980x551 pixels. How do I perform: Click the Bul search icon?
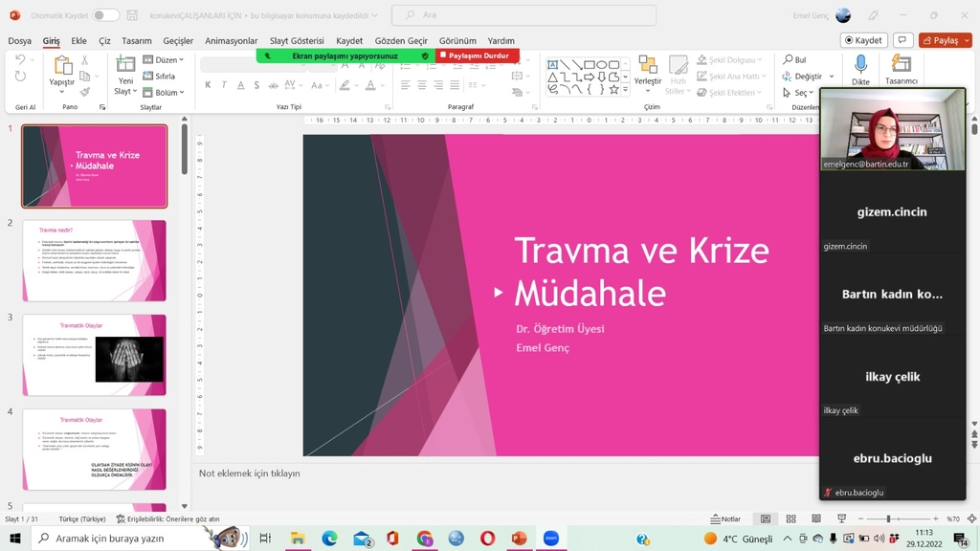(x=789, y=60)
